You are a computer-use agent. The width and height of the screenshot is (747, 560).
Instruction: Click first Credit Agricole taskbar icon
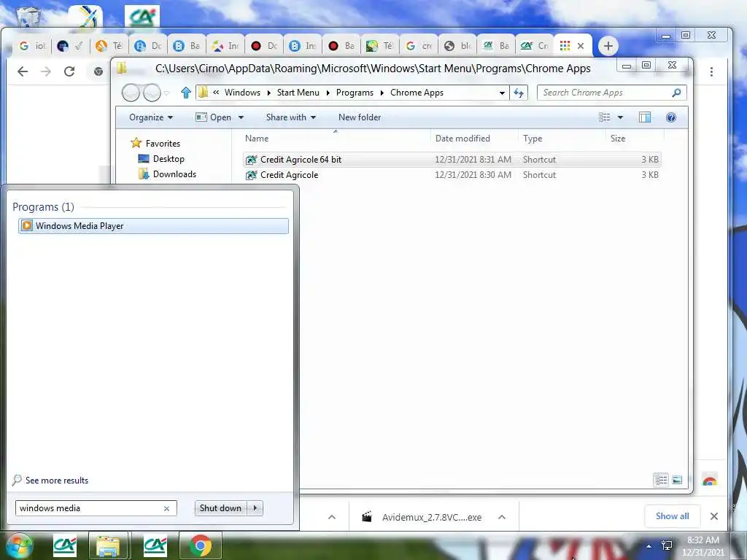(65, 545)
